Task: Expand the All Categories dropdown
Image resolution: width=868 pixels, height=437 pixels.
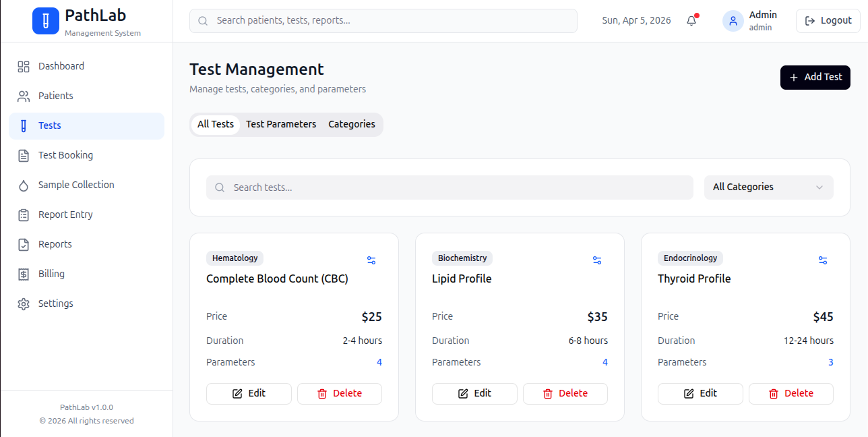Action: (x=769, y=187)
